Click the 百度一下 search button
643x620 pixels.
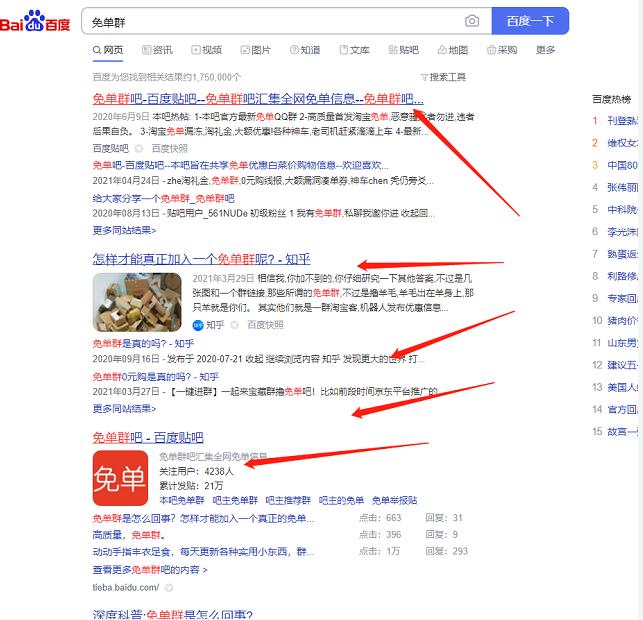[530, 21]
